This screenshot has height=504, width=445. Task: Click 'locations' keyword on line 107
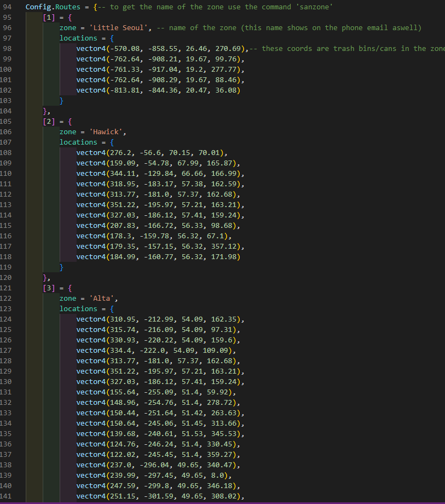pos(79,142)
